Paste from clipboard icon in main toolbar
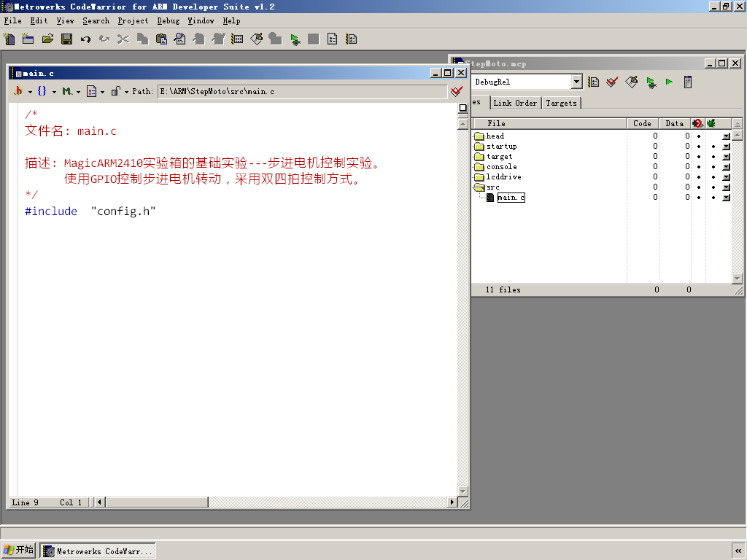 tap(161, 39)
